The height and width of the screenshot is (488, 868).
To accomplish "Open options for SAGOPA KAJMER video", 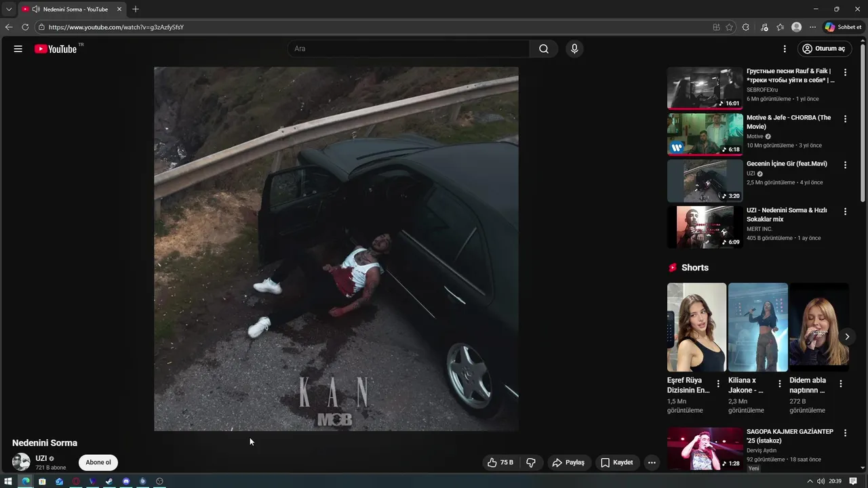I will coord(845,432).
